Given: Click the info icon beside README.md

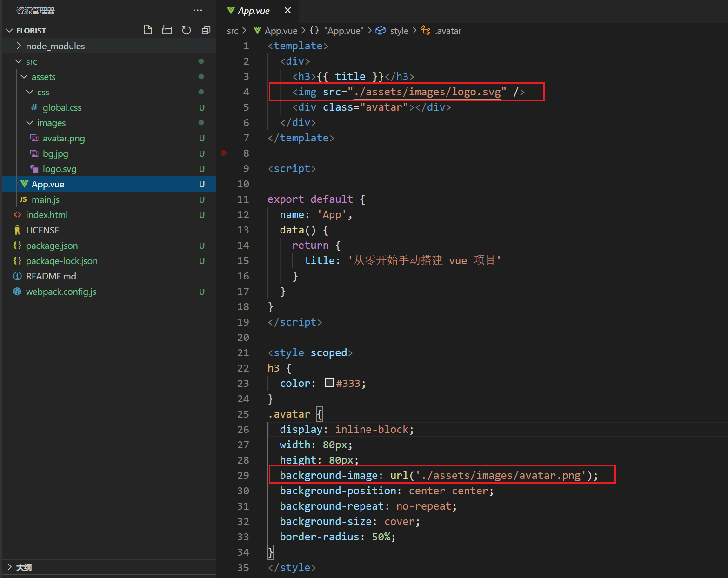Looking at the screenshot, I should 17,276.
